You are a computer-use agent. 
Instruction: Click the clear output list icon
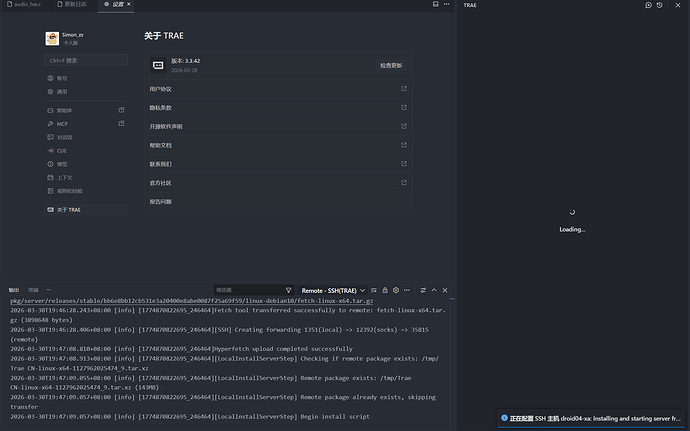click(x=374, y=290)
